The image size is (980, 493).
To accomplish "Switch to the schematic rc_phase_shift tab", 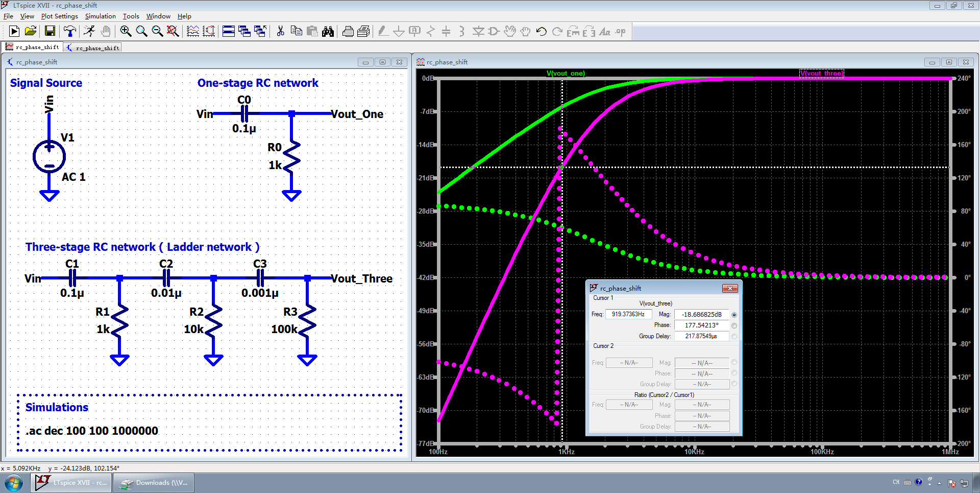I will click(x=93, y=48).
